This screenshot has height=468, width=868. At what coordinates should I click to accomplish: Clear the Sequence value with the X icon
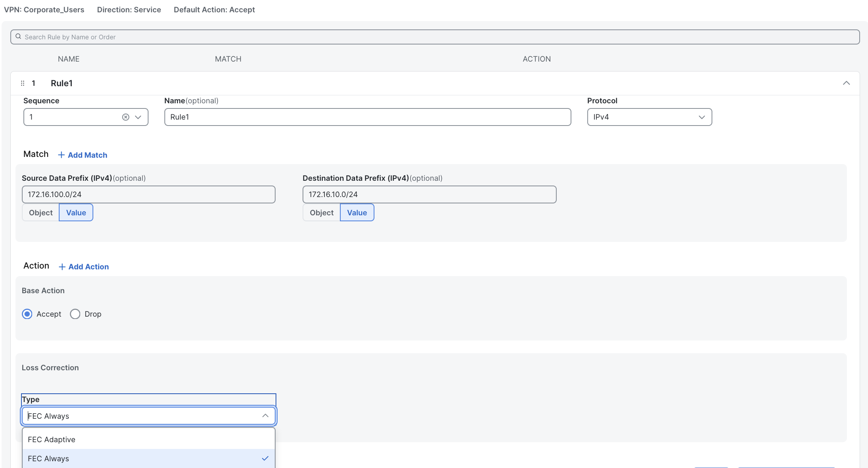point(125,117)
